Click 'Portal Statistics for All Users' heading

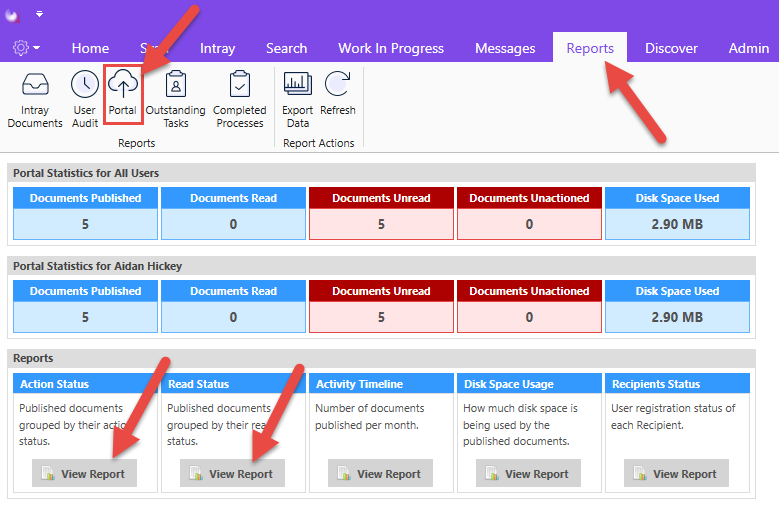tap(86, 173)
